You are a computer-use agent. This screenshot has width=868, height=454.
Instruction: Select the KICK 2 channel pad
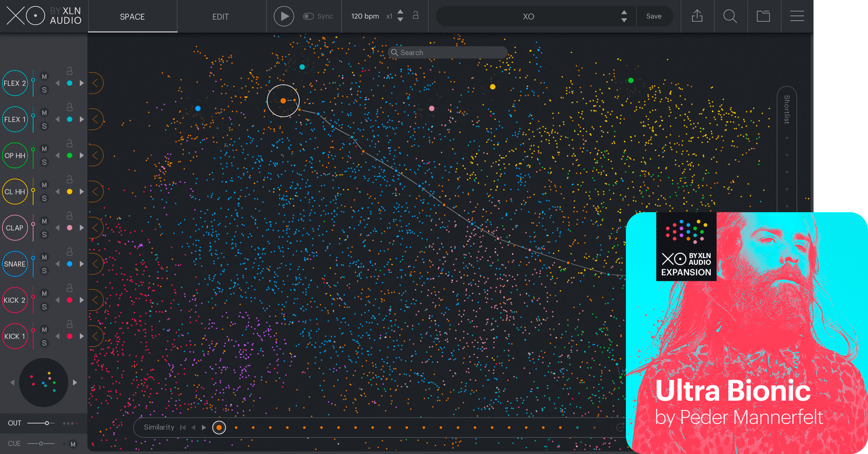[15, 300]
